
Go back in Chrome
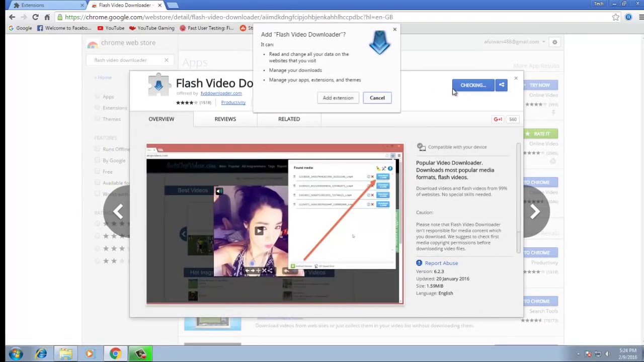[x=12, y=17]
